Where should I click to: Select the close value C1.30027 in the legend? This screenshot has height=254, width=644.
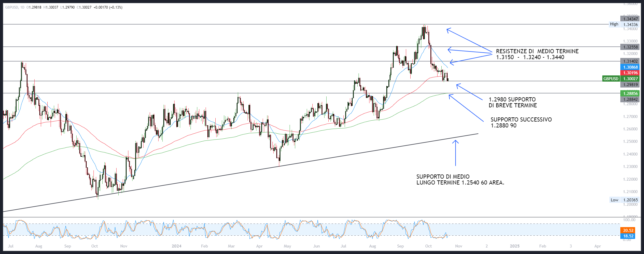84,7
